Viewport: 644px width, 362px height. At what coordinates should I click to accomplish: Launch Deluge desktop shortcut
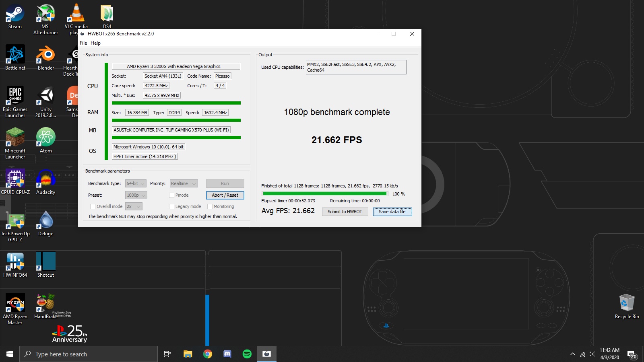pyautogui.click(x=45, y=224)
